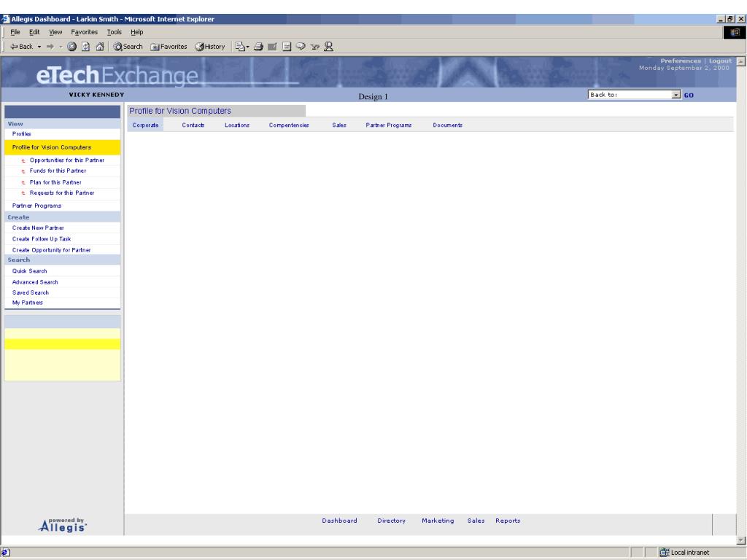Open the Tools menu
This screenshot has width=747, height=560.
[115, 32]
